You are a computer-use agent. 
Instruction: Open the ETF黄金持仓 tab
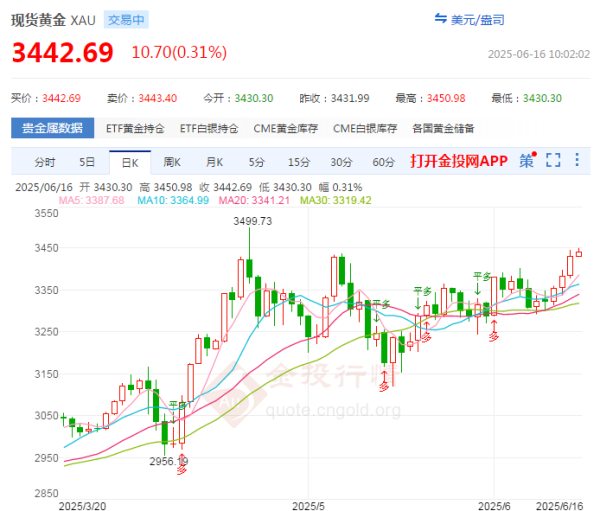click(135, 129)
